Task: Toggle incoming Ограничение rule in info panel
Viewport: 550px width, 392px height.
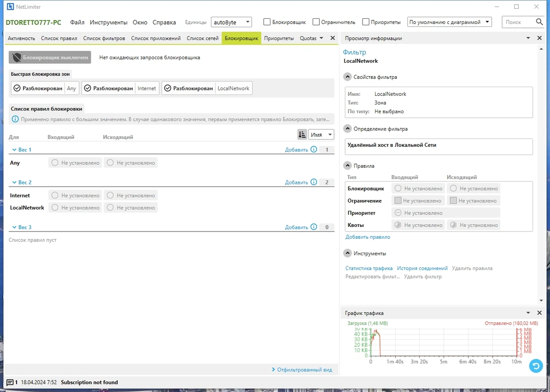Action: (x=418, y=200)
